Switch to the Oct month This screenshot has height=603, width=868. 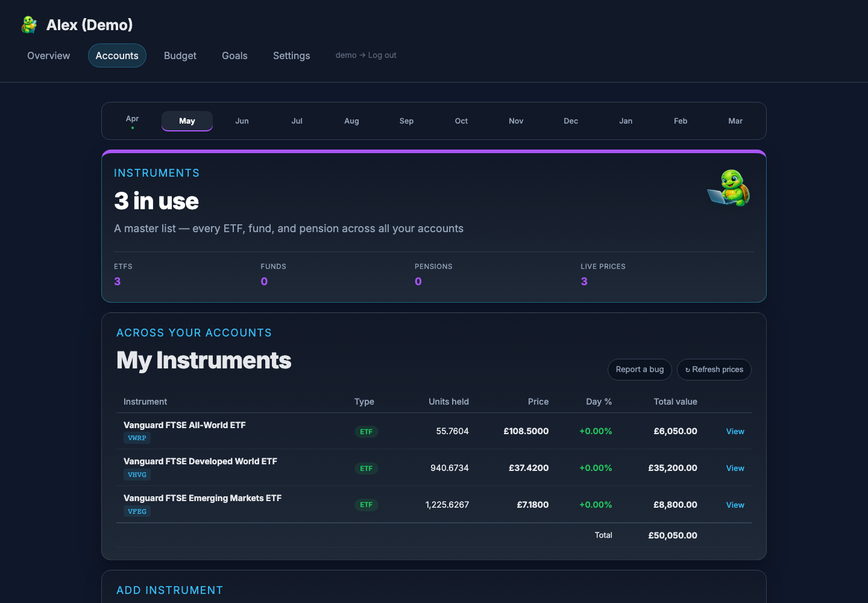coord(461,121)
